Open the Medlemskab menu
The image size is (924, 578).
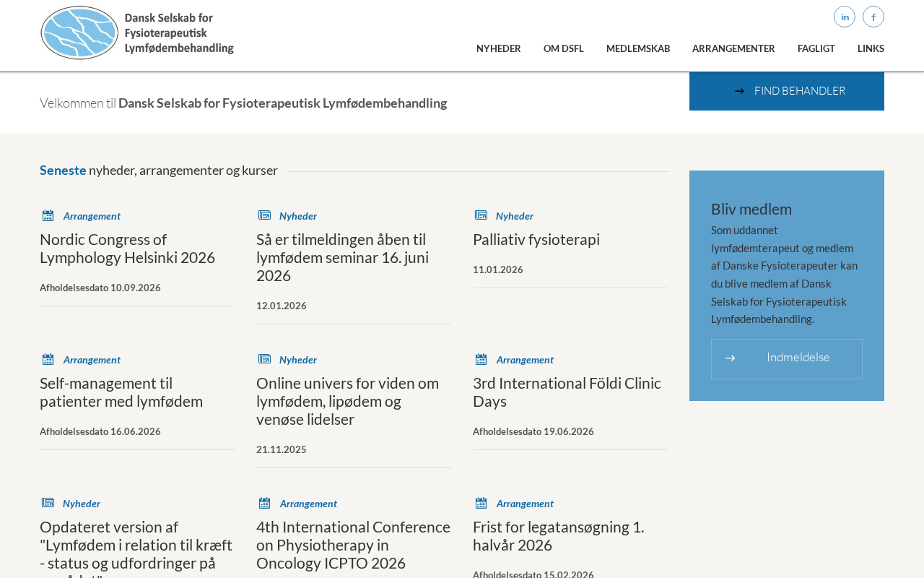pos(638,48)
